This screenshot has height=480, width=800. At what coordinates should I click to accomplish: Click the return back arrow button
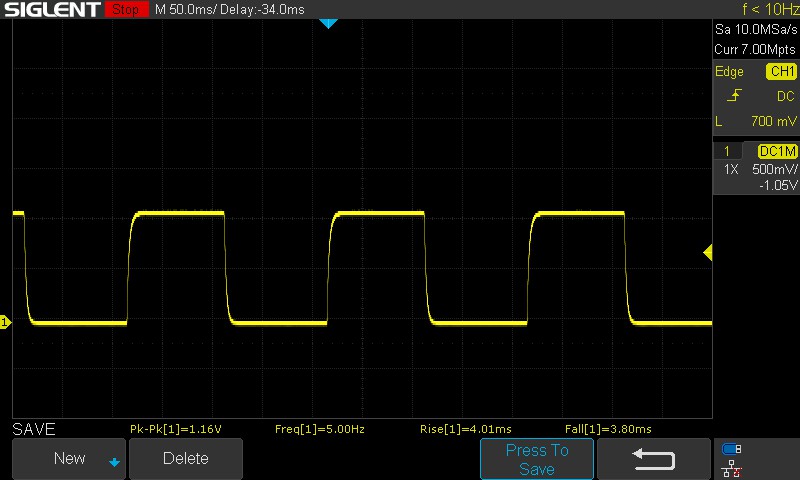coord(654,459)
